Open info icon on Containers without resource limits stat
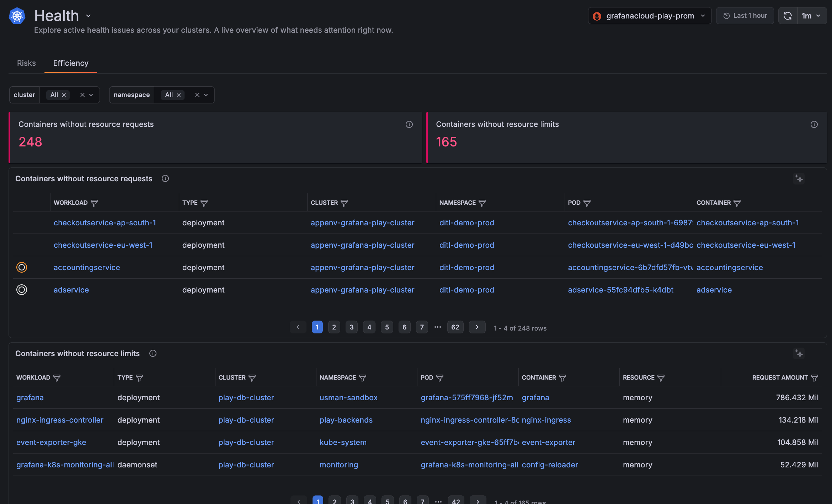The width and height of the screenshot is (832, 504). 814,124
